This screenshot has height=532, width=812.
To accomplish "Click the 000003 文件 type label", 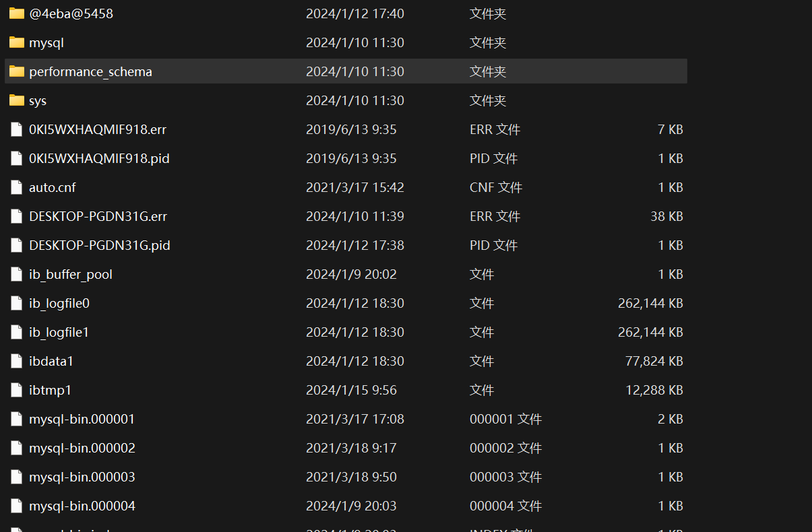I will click(506, 477).
